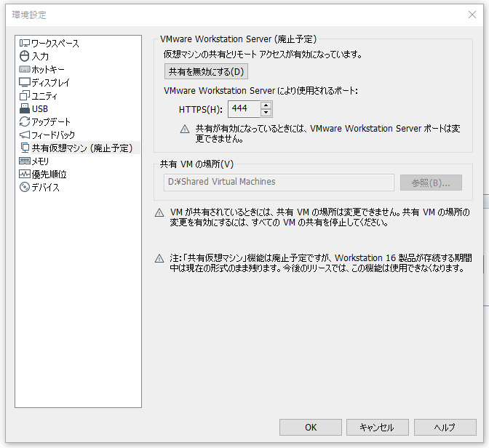
Task: Click the ユニティ windows icon
Action: [x=25, y=95]
